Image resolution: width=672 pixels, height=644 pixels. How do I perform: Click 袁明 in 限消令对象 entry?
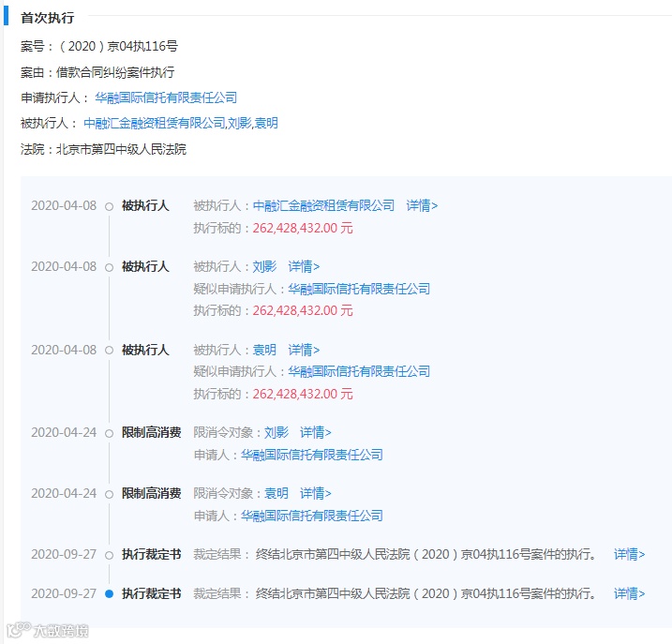click(x=276, y=493)
